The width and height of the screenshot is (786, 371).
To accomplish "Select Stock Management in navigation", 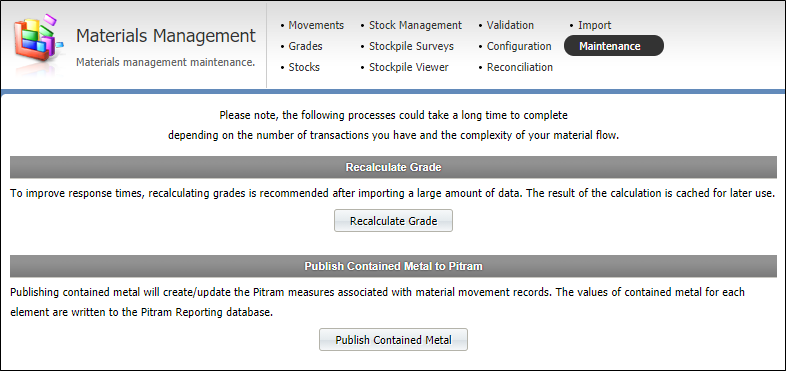I will (x=415, y=25).
